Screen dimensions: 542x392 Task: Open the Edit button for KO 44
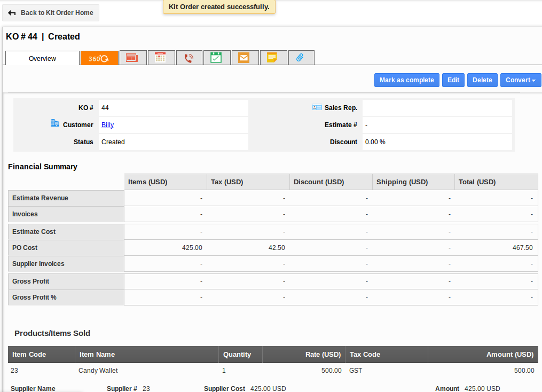453,80
